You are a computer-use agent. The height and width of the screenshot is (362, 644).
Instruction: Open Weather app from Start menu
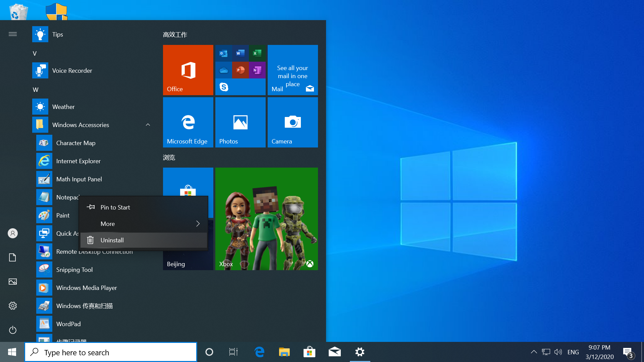coord(63,107)
